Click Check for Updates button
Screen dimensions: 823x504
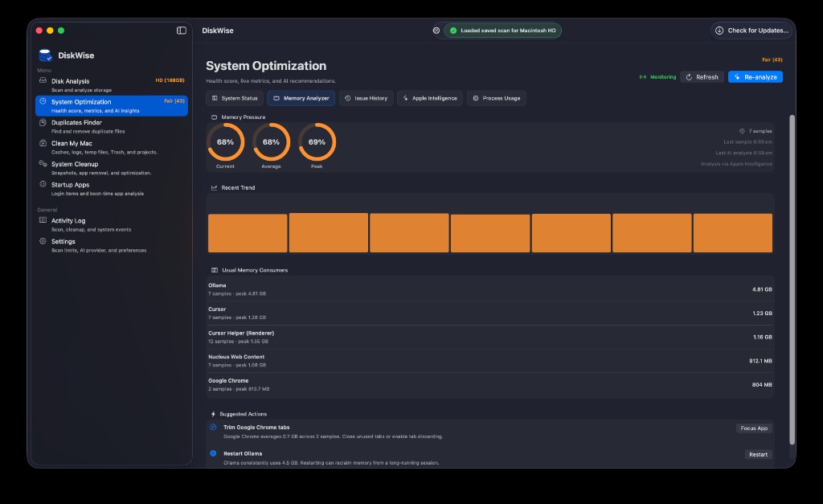tap(752, 31)
